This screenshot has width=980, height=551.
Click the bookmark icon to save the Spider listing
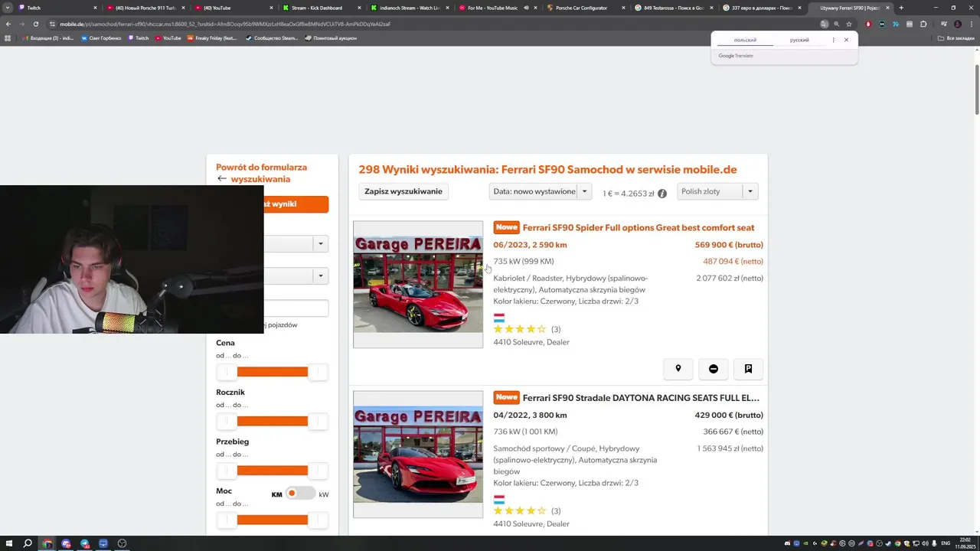(748, 369)
